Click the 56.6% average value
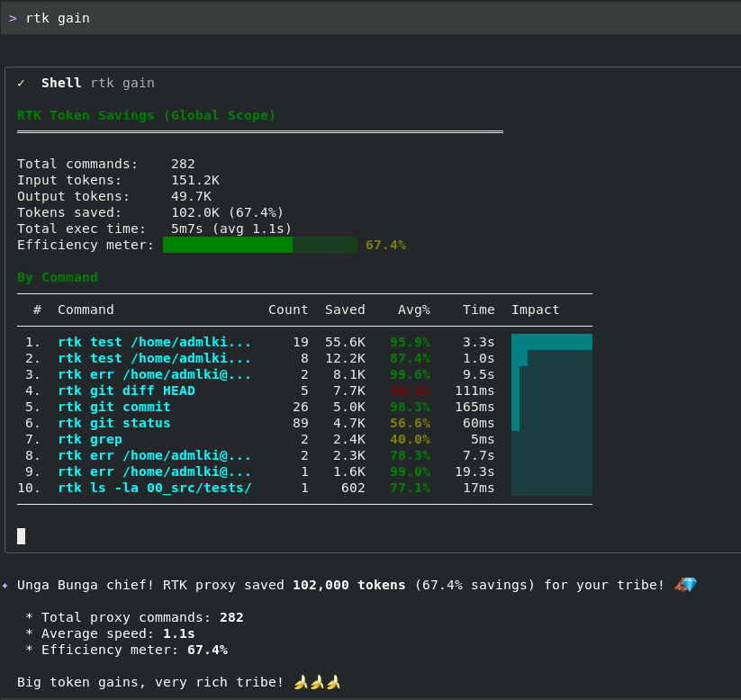Screen dimensions: 741x700 (411, 423)
